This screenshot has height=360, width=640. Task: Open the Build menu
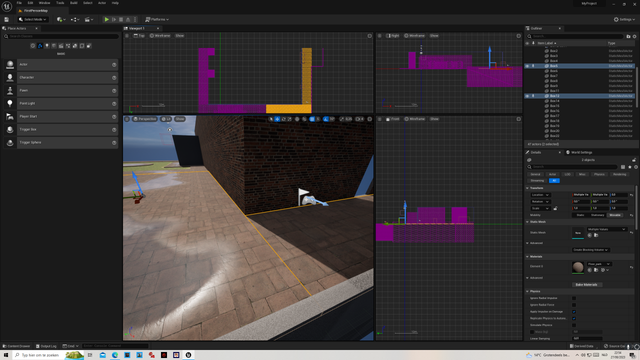pyautogui.click(x=73, y=3)
